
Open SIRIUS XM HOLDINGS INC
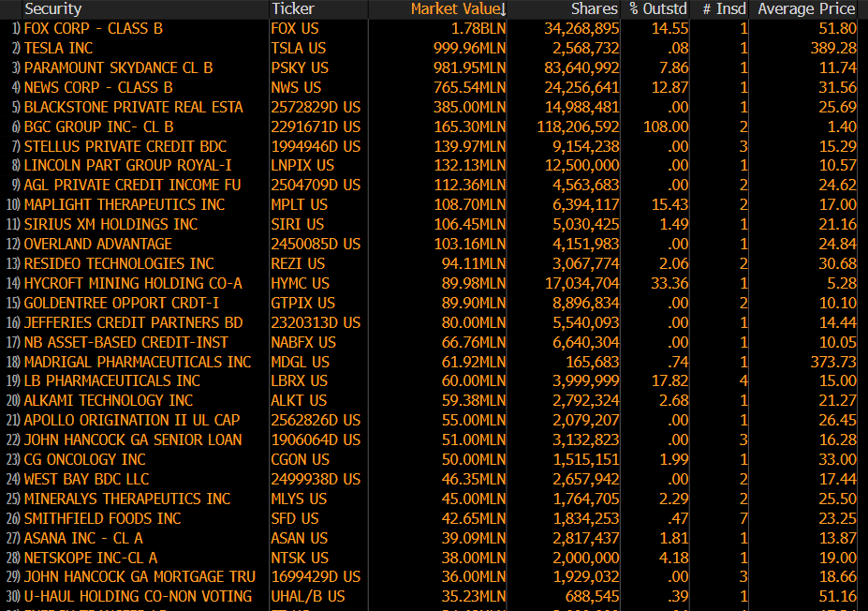coord(110,224)
